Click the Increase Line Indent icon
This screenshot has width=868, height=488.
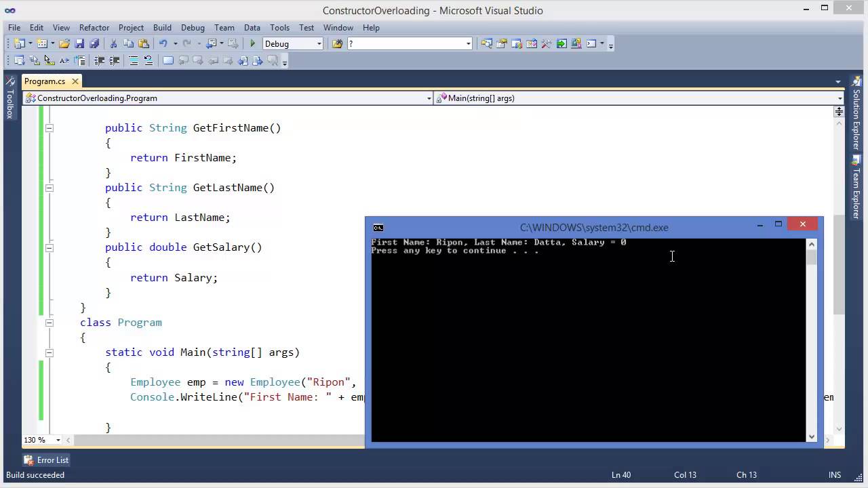point(115,60)
